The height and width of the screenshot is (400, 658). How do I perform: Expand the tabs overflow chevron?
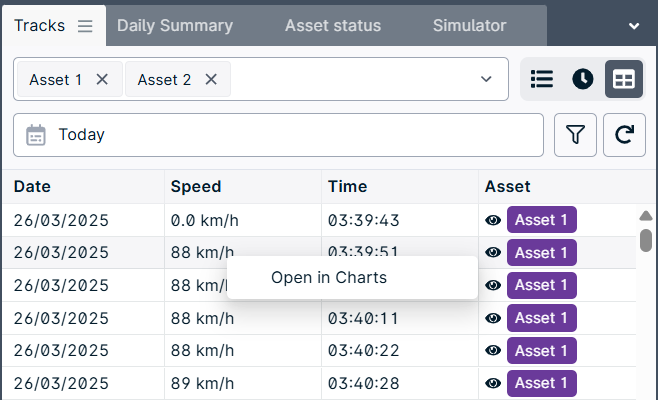pos(634,26)
